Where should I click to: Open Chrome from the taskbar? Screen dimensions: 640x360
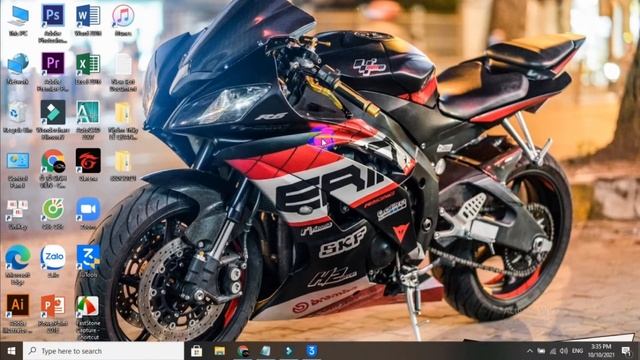tap(243, 351)
